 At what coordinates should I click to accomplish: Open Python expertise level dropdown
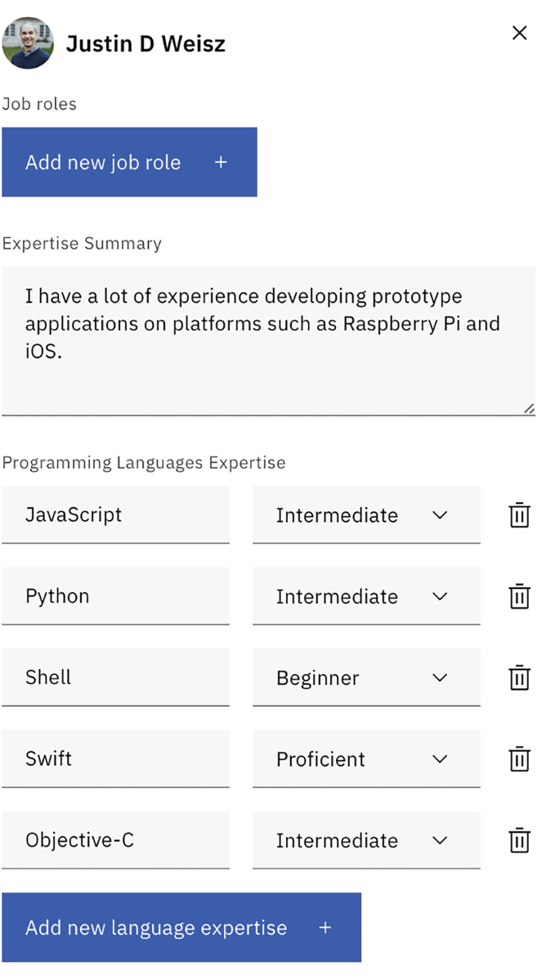click(x=365, y=596)
